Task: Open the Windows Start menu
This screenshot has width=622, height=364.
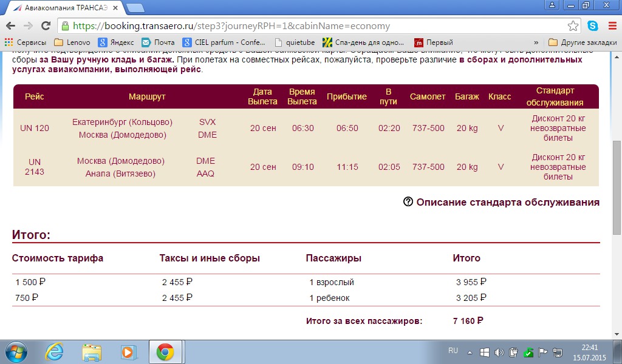Action: (x=16, y=352)
